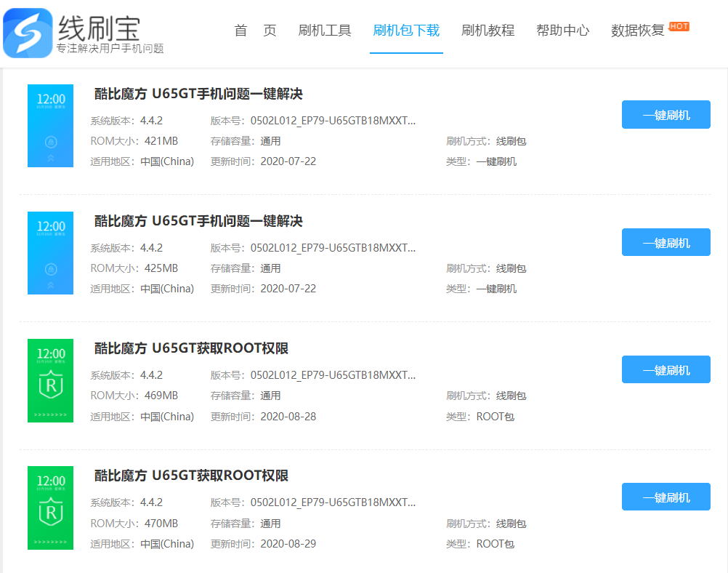Click 一键刷机 for the 421MB ROM

click(666, 114)
